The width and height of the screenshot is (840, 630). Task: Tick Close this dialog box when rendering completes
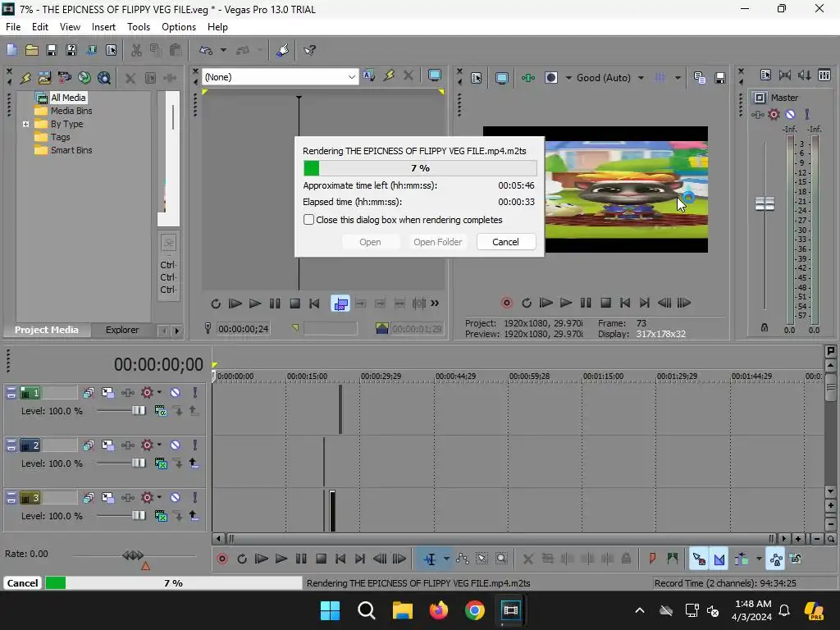pos(308,220)
